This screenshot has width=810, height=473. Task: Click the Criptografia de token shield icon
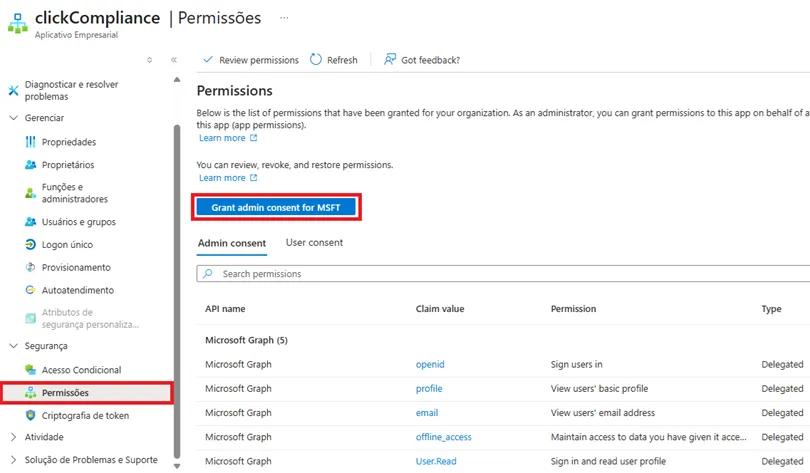(30, 415)
